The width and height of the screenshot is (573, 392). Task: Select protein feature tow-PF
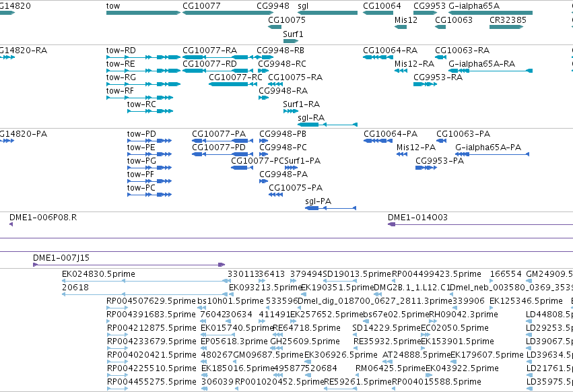pyautogui.click(x=149, y=181)
